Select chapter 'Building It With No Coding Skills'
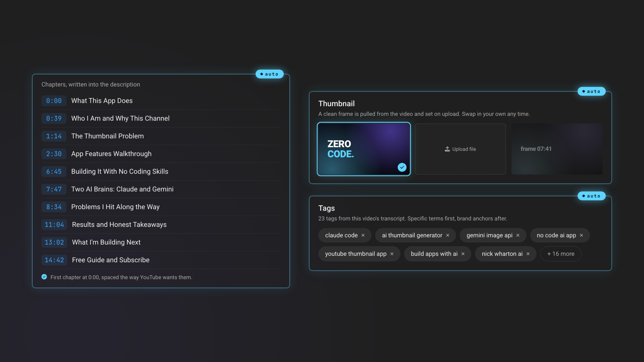 tap(120, 172)
